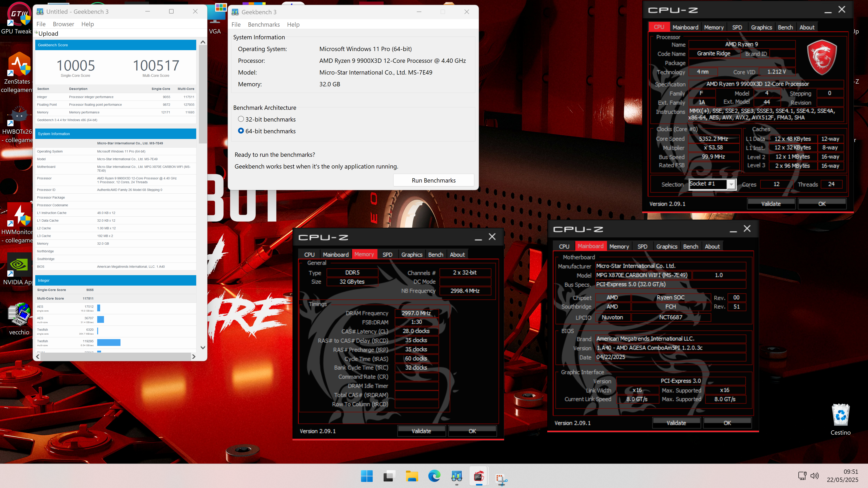The width and height of the screenshot is (868, 488).
Task: Open File menu in Geekbench 3 window
Action: click(x=236, y=24)
